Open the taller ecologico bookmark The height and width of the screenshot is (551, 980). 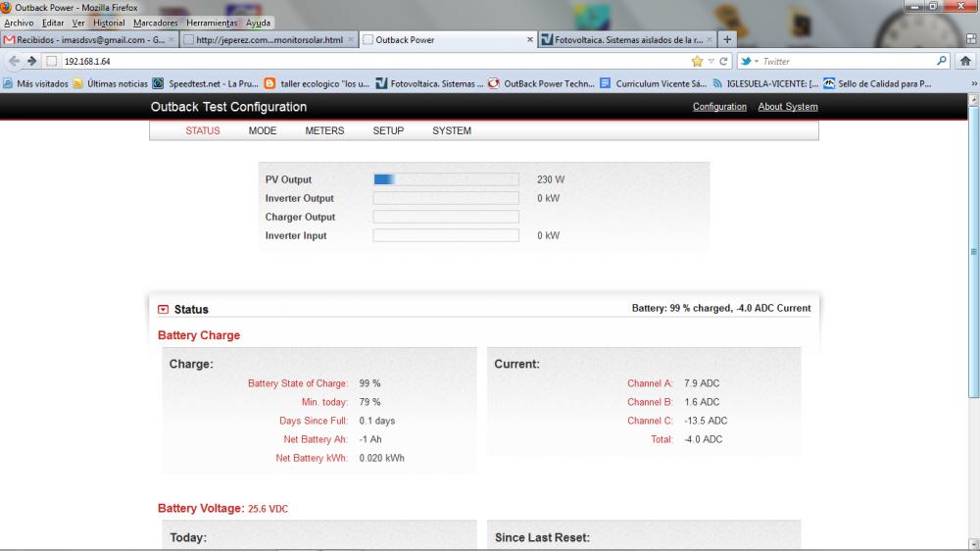click(317, 83)
